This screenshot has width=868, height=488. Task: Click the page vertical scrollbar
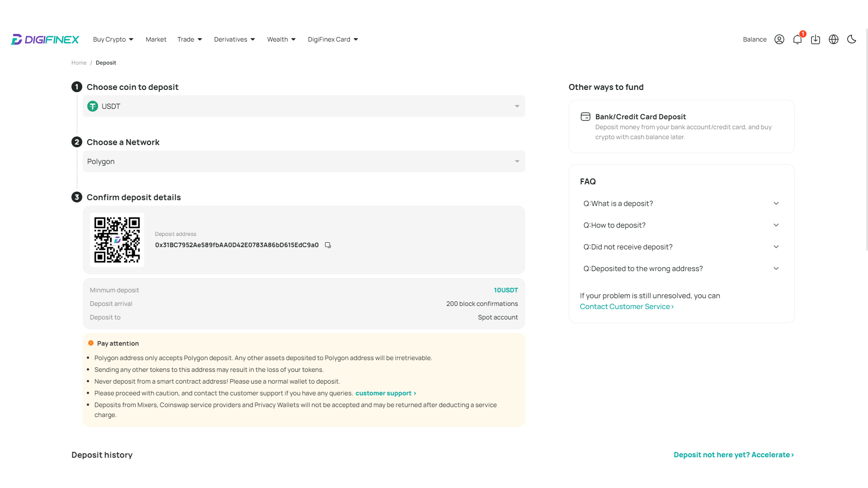coord(867,140)
